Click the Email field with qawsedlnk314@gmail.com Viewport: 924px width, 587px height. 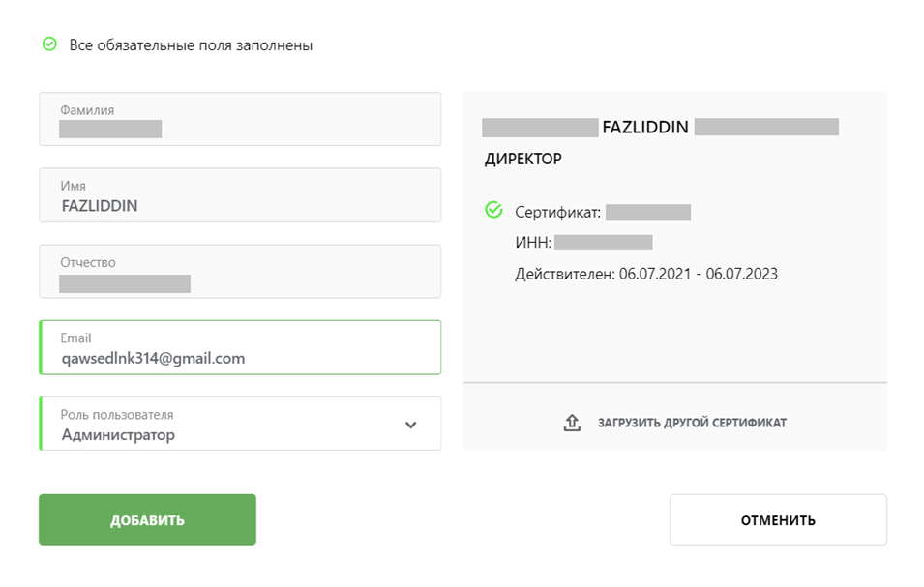point(240,347)
